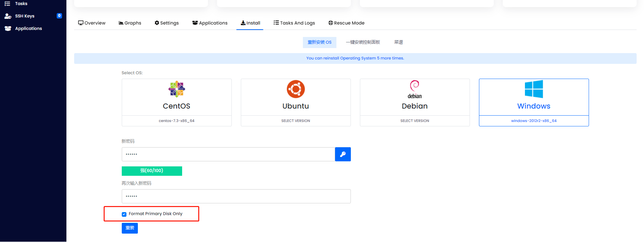This screenshot has width=644, height=242.
Task: Open the Rescue Mode tab
Action: [x=346, y=23]
